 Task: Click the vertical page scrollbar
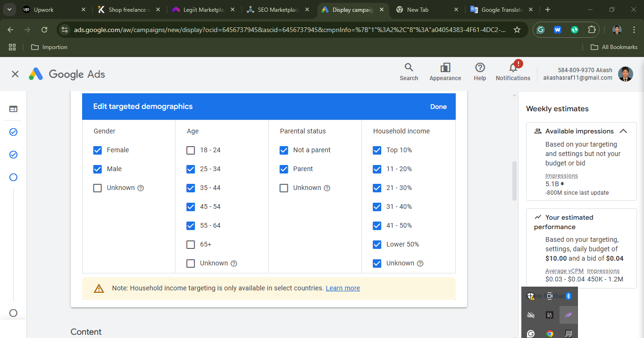(514, 181)
